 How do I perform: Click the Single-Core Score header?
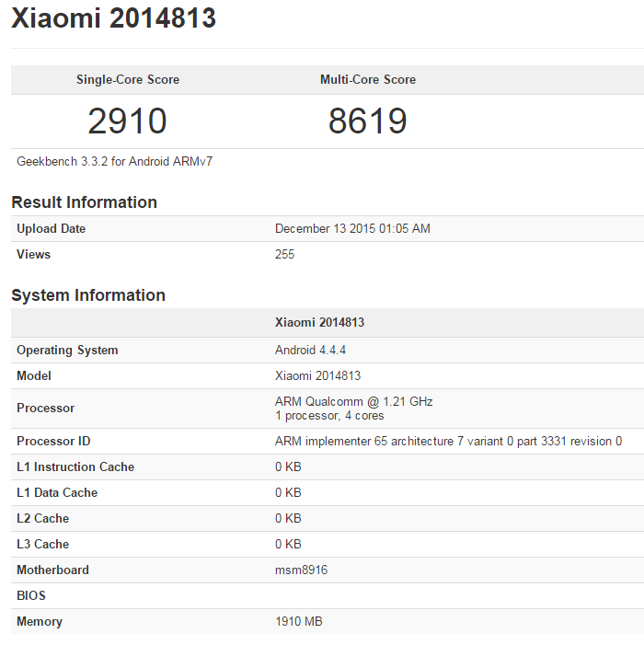[128, 80]
